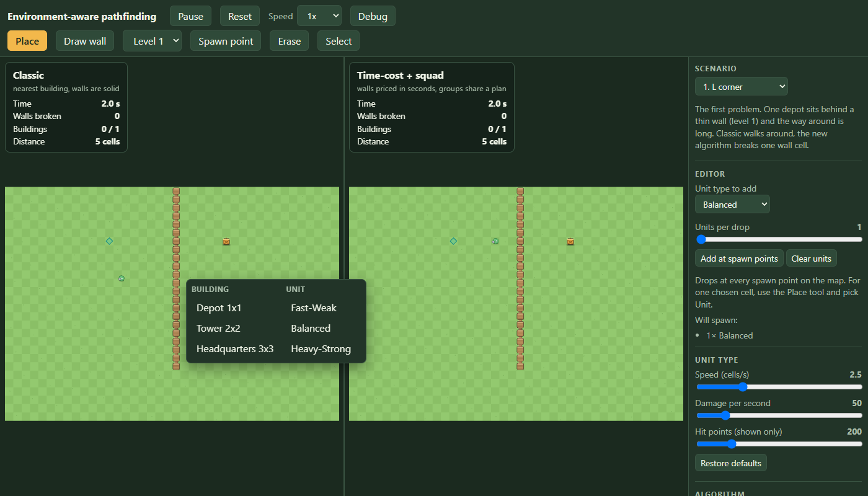Image resolution: width=868 pixels, height=496 pixels.
Task: Click the SCENARIO section heading
Action: coord(715,69)
